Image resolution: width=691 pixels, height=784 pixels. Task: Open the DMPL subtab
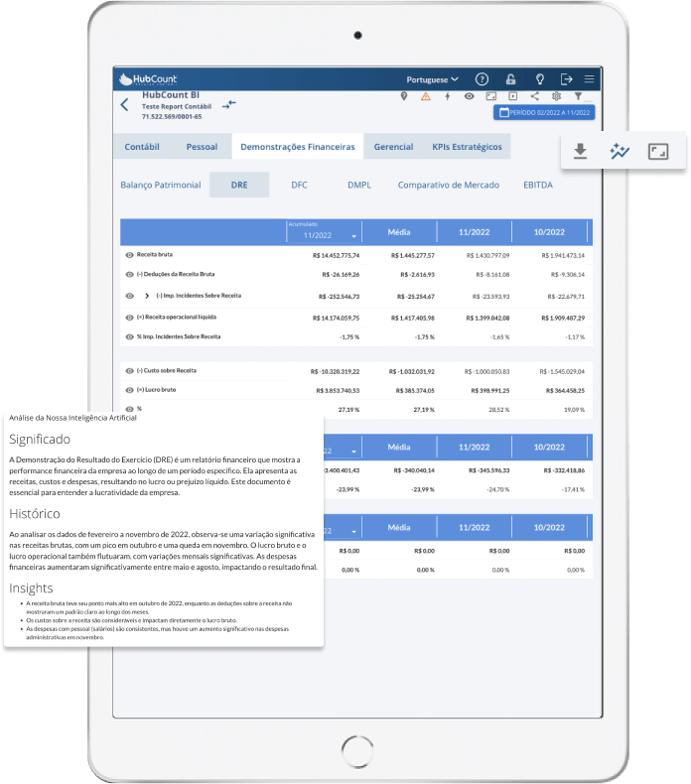[x=359, y=185]
